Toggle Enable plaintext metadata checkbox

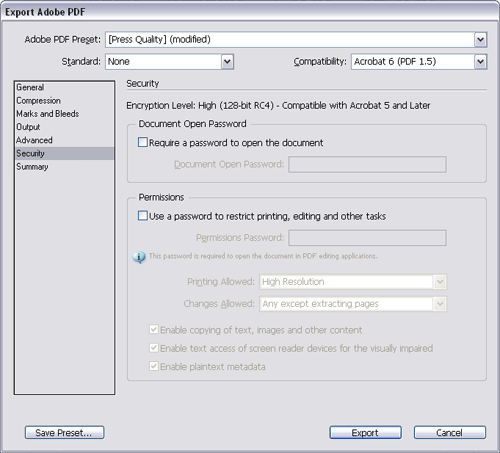click(x=154, y=366)
